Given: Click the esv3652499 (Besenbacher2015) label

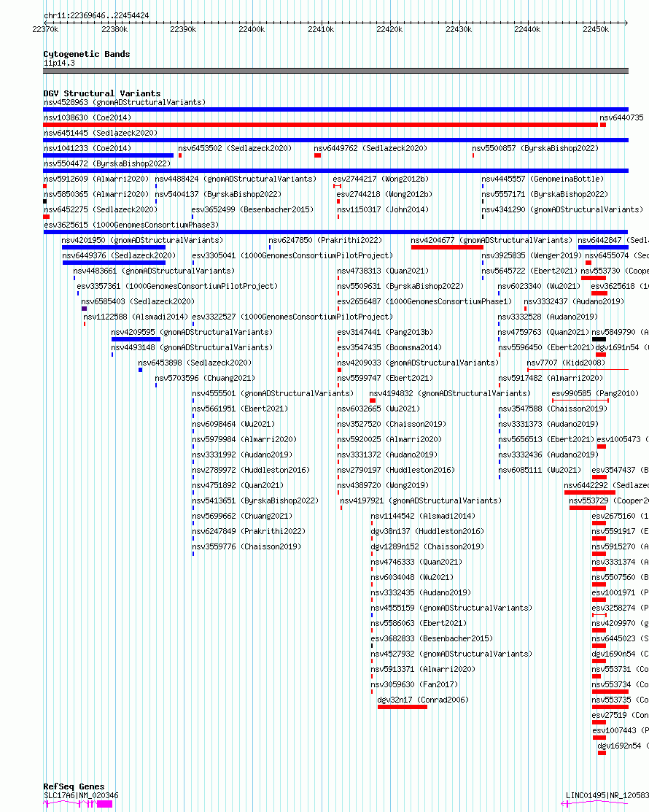Looking at the screenshot, I should pyautogui.click(x=252, y=209).
